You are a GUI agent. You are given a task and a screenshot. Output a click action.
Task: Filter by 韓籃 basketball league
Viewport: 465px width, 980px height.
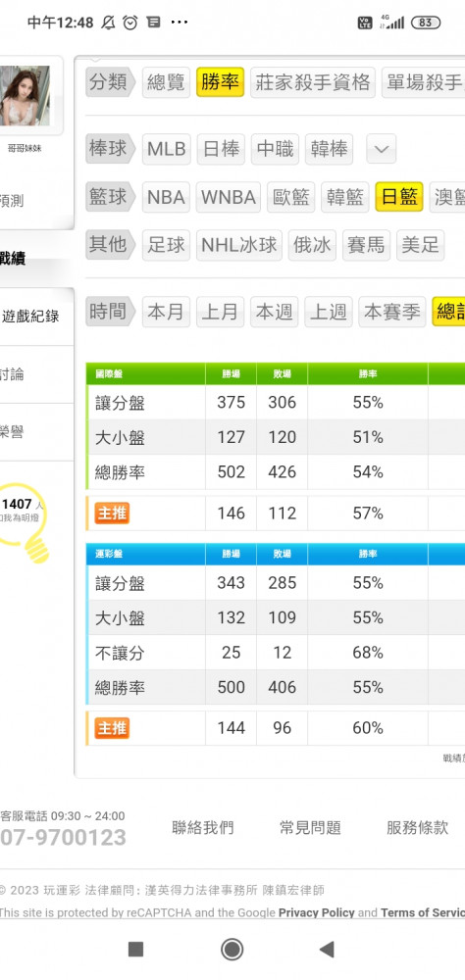[345, 198]
